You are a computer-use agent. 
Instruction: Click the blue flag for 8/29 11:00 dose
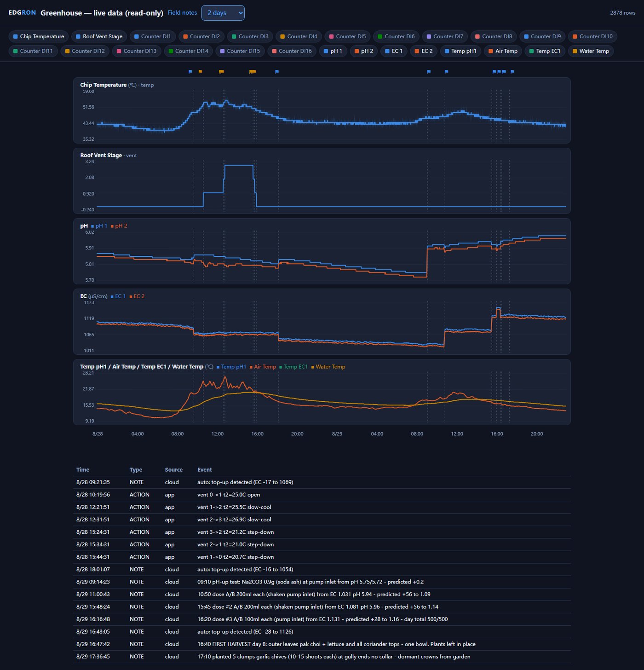pos(446,72)
